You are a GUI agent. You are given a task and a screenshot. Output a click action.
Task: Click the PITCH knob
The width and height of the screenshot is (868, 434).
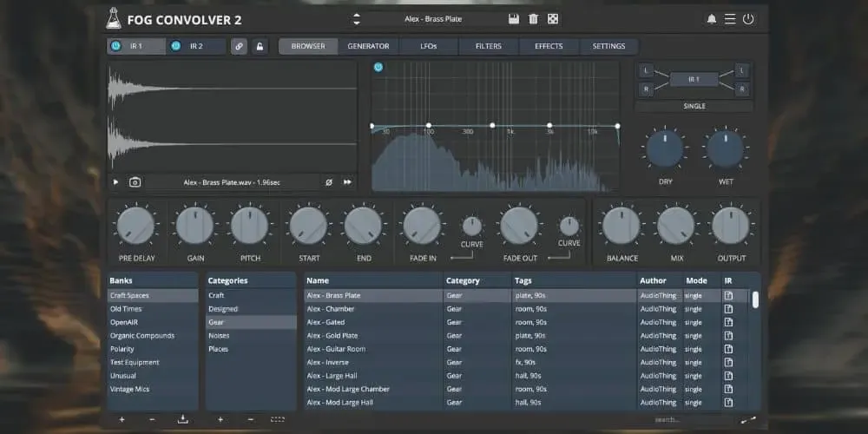(250, 226)
